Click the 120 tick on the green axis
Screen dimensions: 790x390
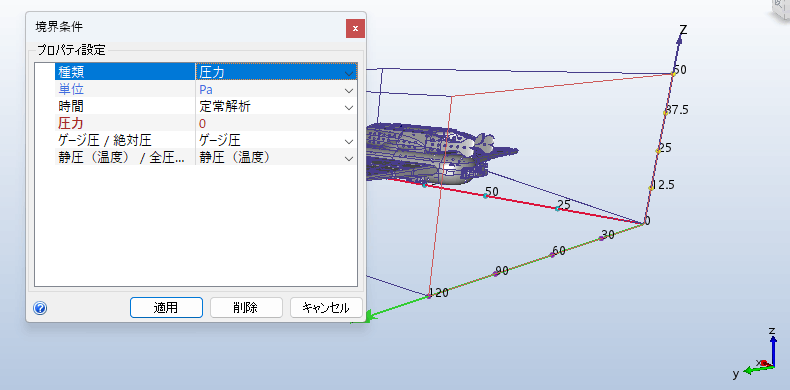point(439,293)
